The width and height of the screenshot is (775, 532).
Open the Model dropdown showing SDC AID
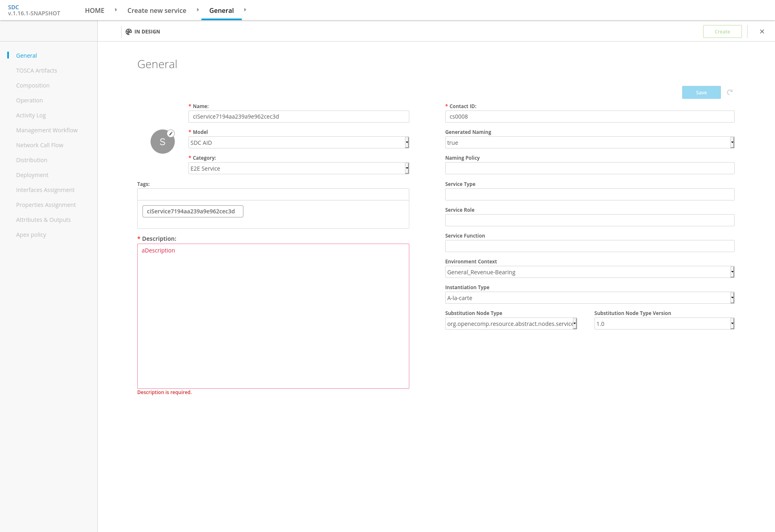tap(299, 142)
